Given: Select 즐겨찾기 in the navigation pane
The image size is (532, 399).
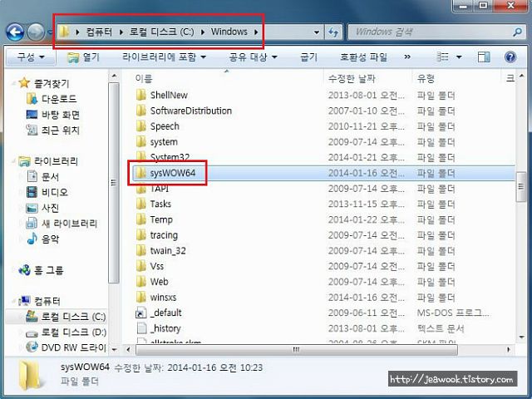Looking at the screenshot, I should [x=52, y=83].
